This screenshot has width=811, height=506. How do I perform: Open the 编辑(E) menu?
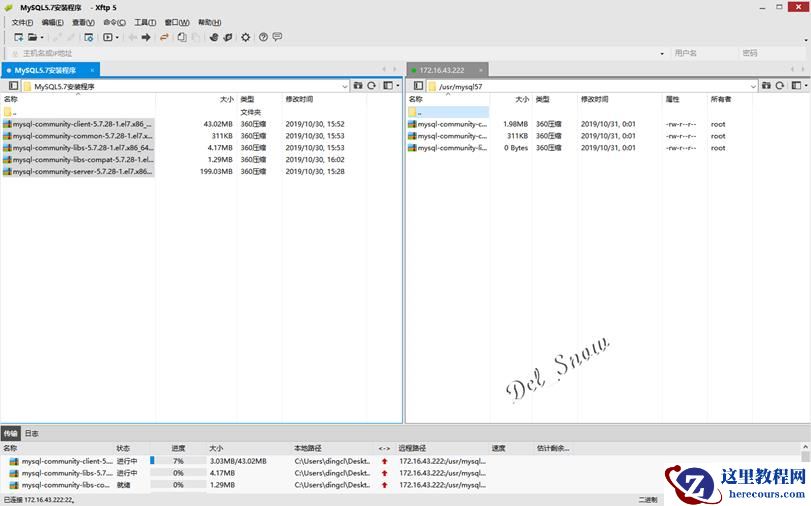(53, 22)
